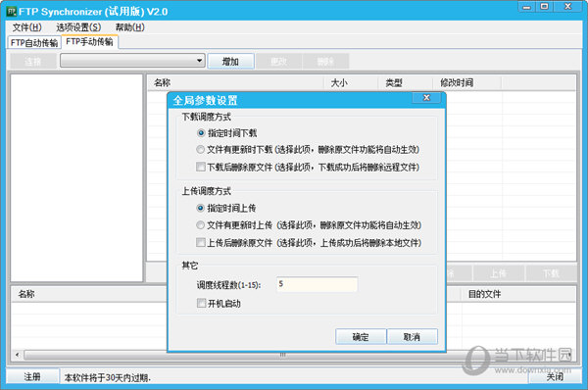The width and height of the screenshot is (588, 390).
Task: Click the 类型 column header
Action: point(405,83)
